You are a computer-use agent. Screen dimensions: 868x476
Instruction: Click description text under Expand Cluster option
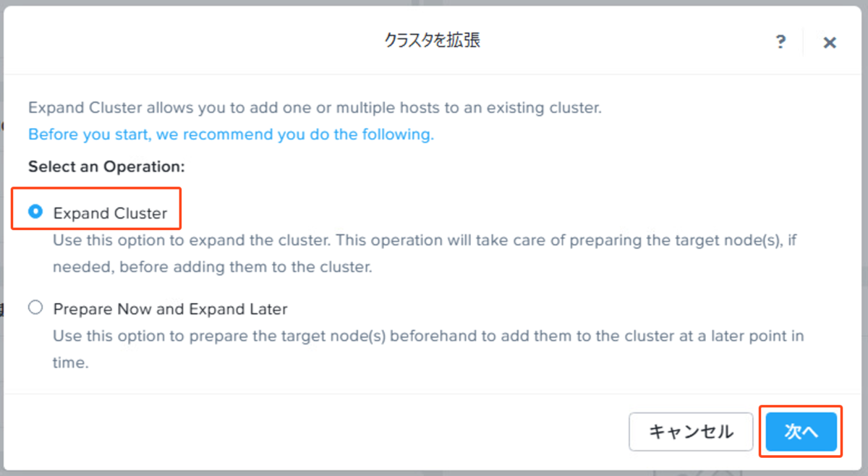tap(425, 253)
